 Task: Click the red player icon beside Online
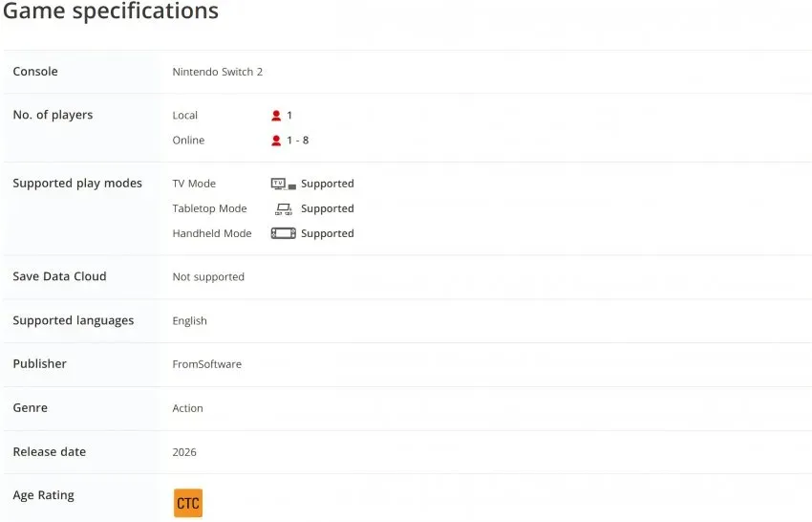[x=276, y=141]
